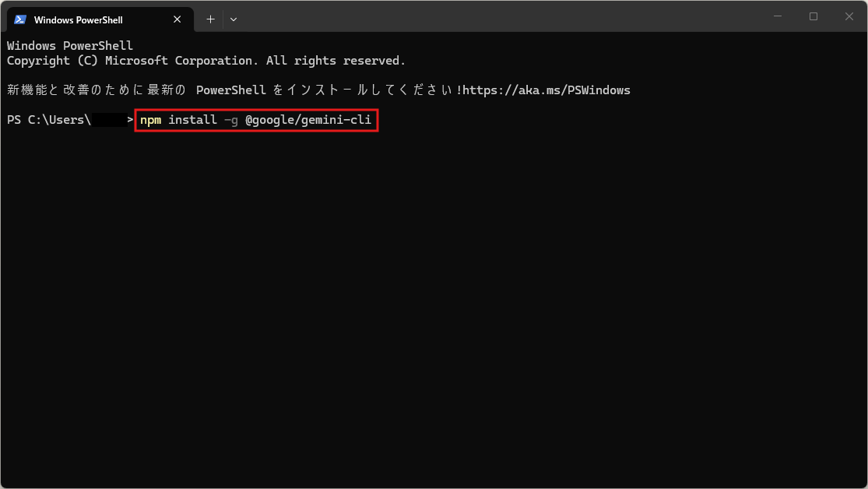Click the PowerShell icon in the tab
Screen dimensions: 868x489
coord(20,19)
